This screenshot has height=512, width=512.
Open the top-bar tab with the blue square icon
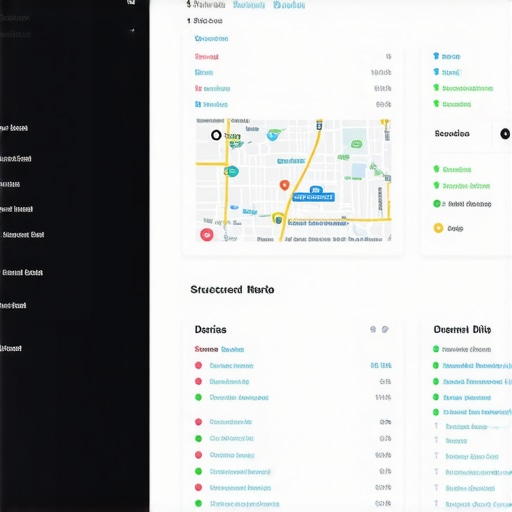[289, 5]
